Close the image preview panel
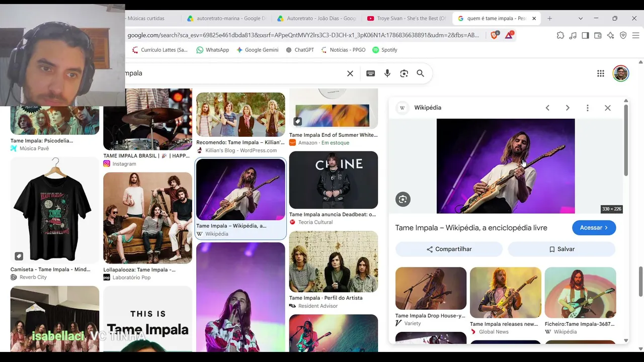 coord(608,108)
